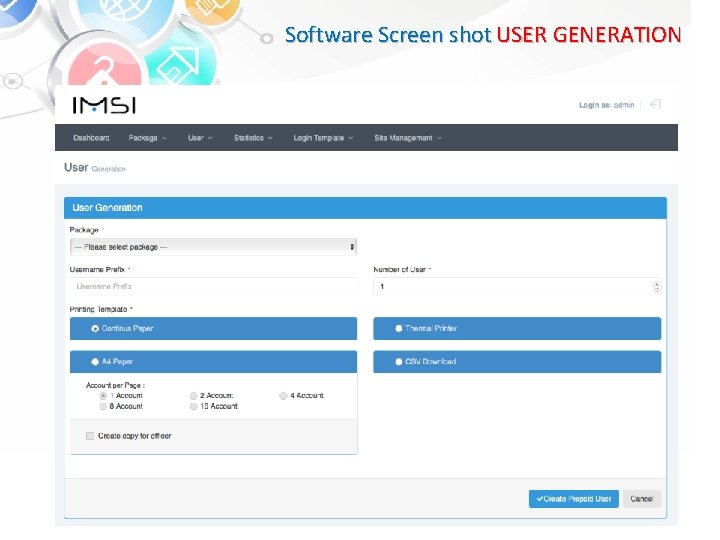Image resolution: width=720 pixels, height=540 pixels.
Task: Choose 16 Account per page
Action: pyautogui.click(x=193, y=406)
